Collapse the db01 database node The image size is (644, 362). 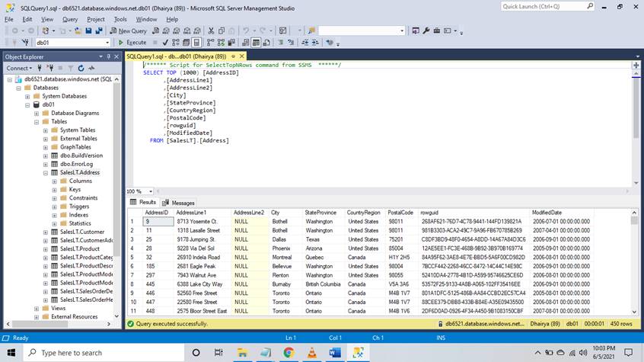pyautogui.click(x=27, y=105)
